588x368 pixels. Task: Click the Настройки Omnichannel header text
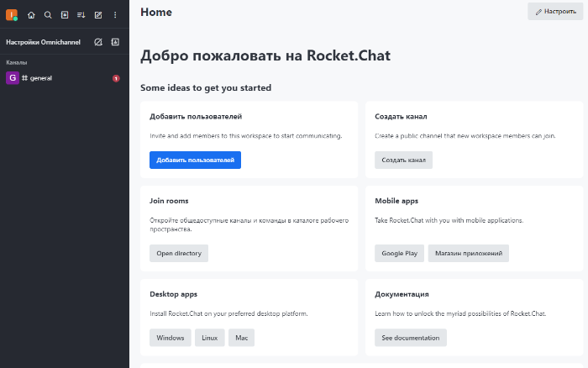point(43,42)
